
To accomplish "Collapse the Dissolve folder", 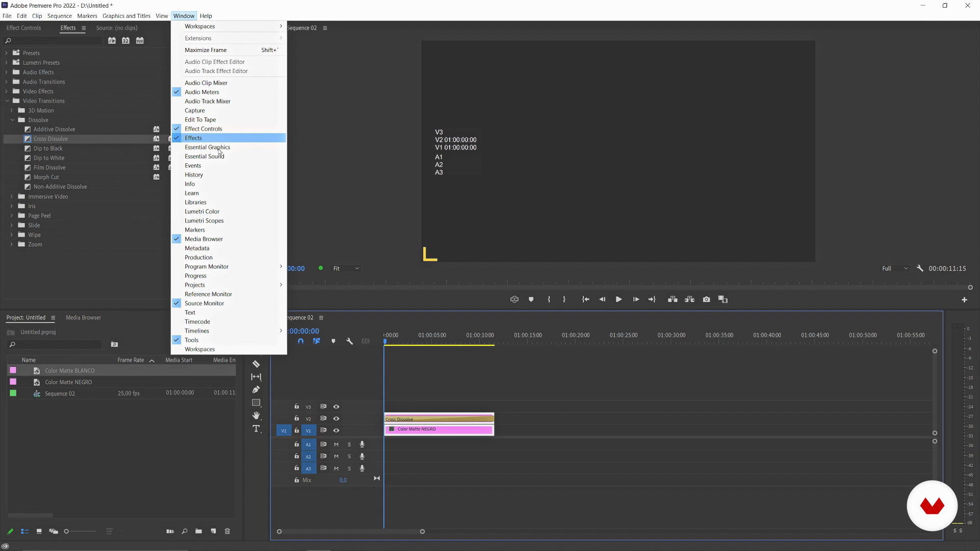I will tap(12, 120).
